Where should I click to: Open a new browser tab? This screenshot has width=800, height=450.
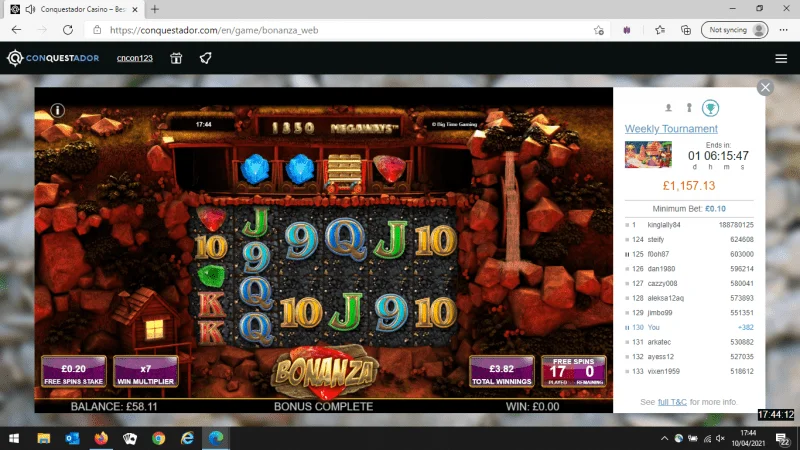point(155,9)
